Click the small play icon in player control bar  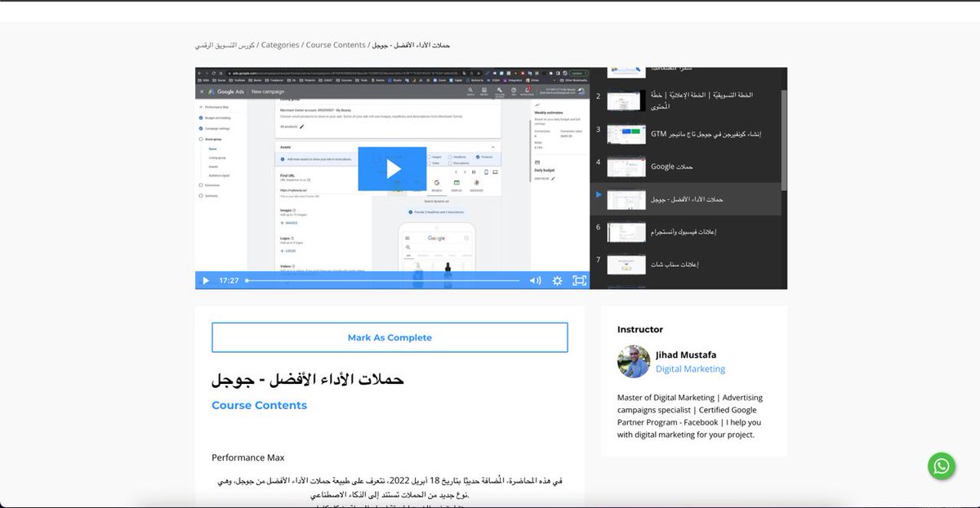(x=205, y=281)
